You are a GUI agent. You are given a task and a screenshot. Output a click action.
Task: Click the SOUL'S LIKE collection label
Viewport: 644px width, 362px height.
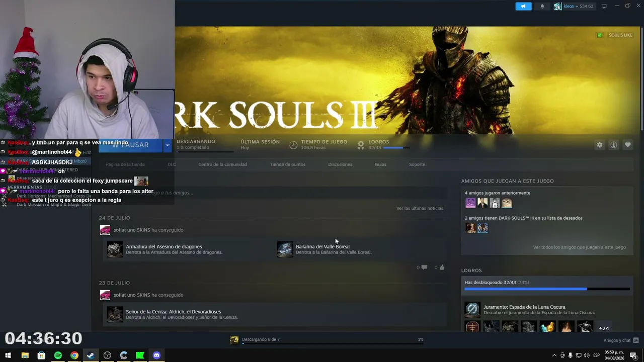620,35
